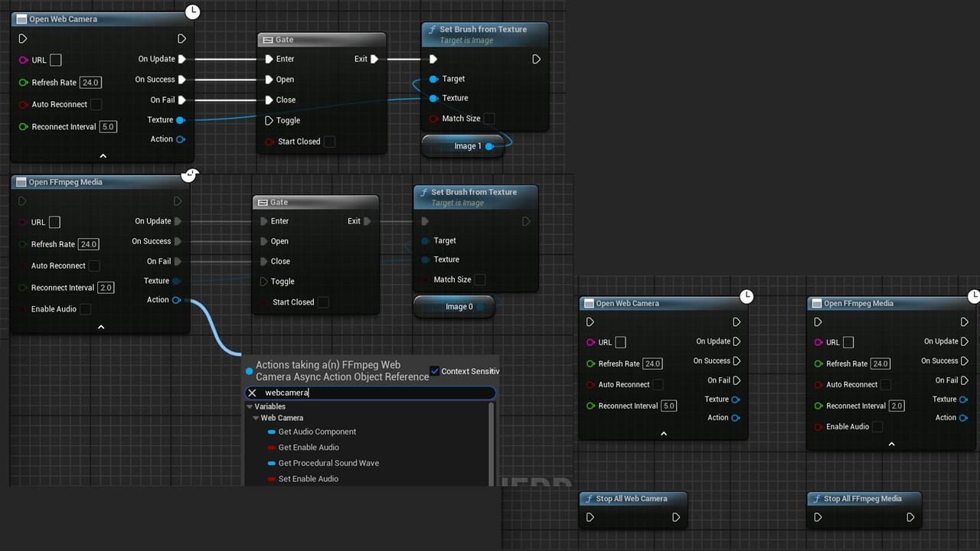Click On Update pin of wired Open Web Camera node
980x551 pixels.
(182, 59)
